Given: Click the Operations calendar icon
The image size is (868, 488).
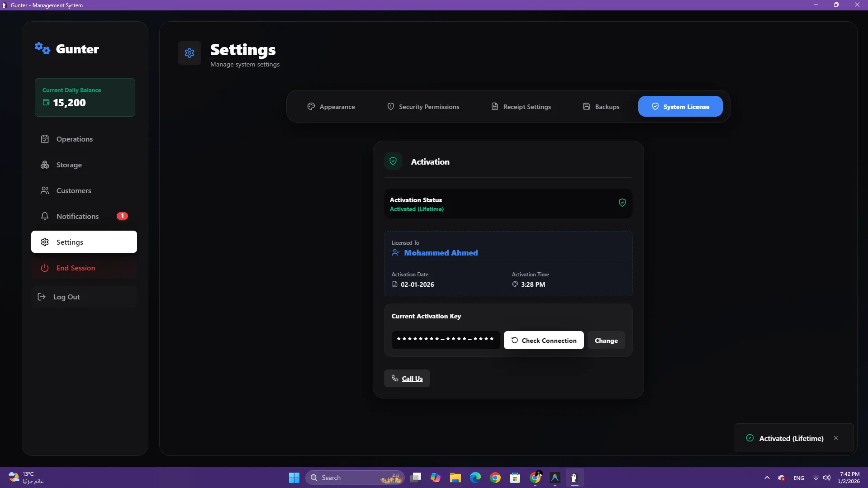Looking at the screenshot, I should pos(45,139).
